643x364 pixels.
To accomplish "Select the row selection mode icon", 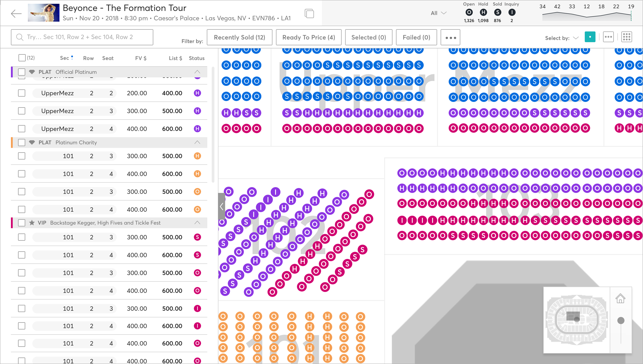I will tap(608, 37).
